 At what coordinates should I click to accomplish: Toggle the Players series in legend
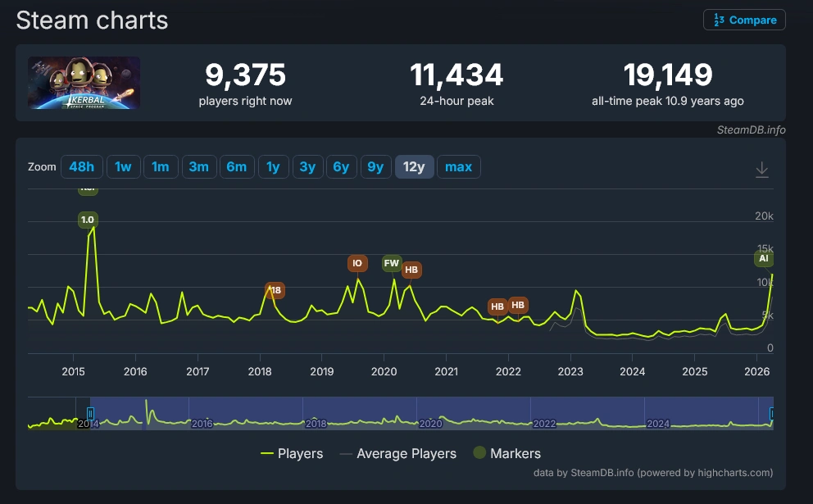tap(292, 454)
